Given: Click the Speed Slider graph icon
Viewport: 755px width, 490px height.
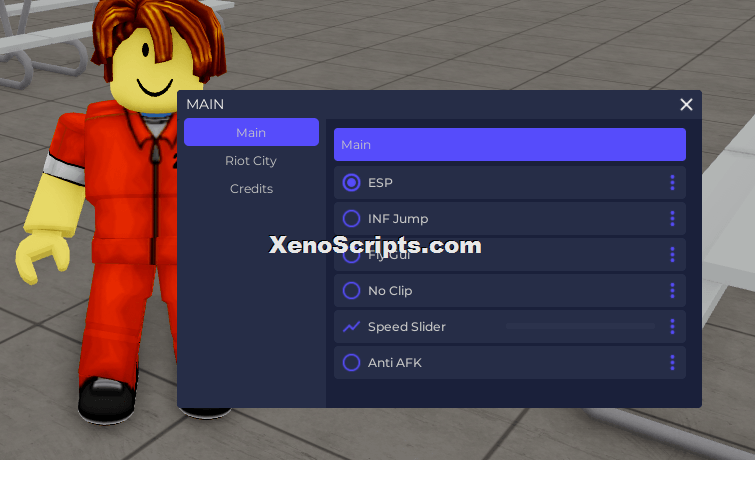Looking at the screenshot, I should coord(351,327).
